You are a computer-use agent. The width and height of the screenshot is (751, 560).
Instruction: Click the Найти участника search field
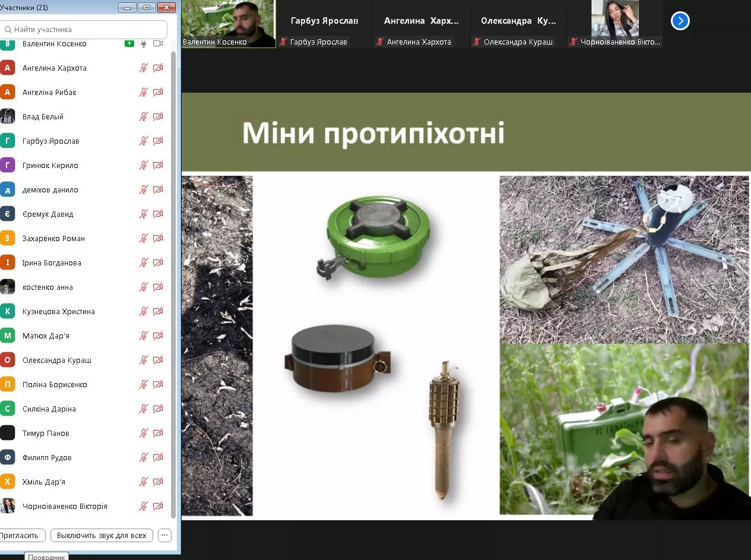pyautogui.click(x=84, y=29)
